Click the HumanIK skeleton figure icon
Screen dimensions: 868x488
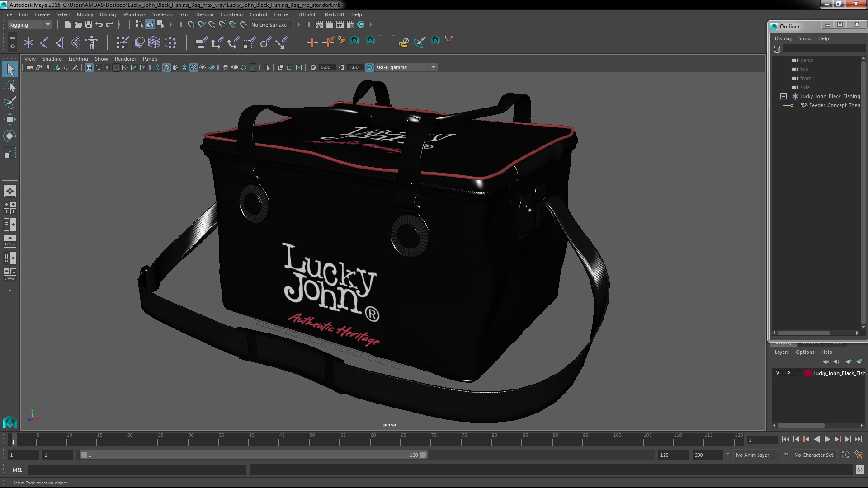(x=92, y=42)
